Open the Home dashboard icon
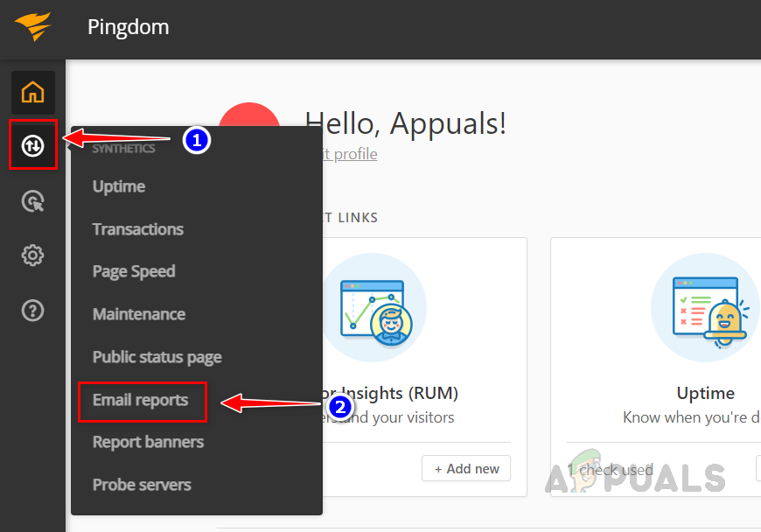761x532 pixels. coord(33,92)
